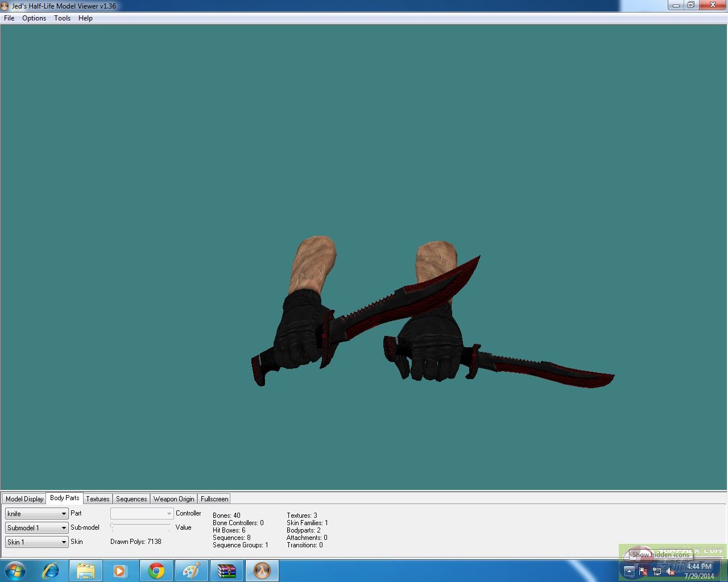Open Windows Explorer folder icon
Screen dimensions: 728x582
(86, 570)
